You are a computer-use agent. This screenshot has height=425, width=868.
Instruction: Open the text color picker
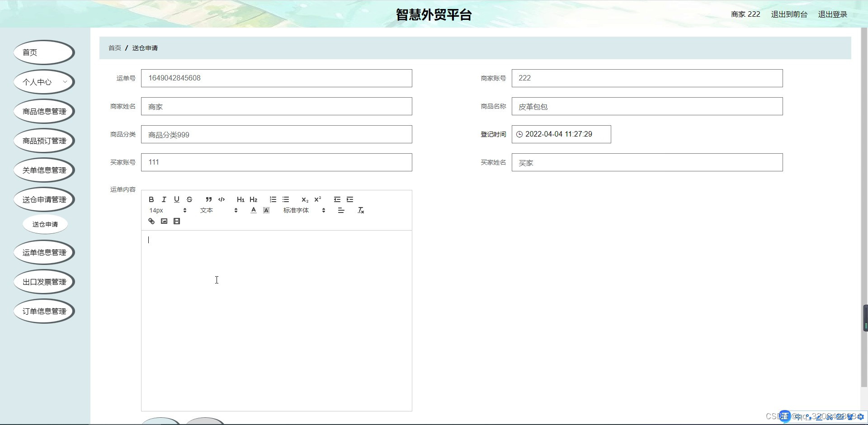[254, 210]
